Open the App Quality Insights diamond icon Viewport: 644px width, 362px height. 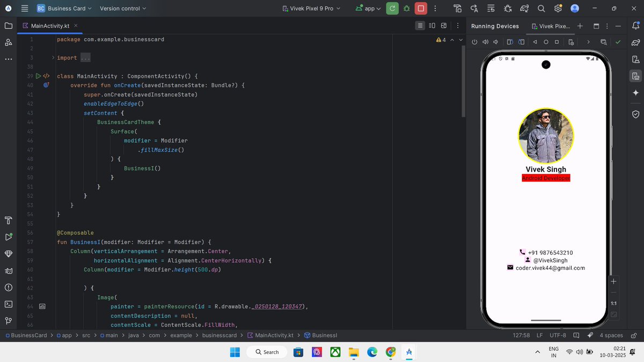point(8,254)
